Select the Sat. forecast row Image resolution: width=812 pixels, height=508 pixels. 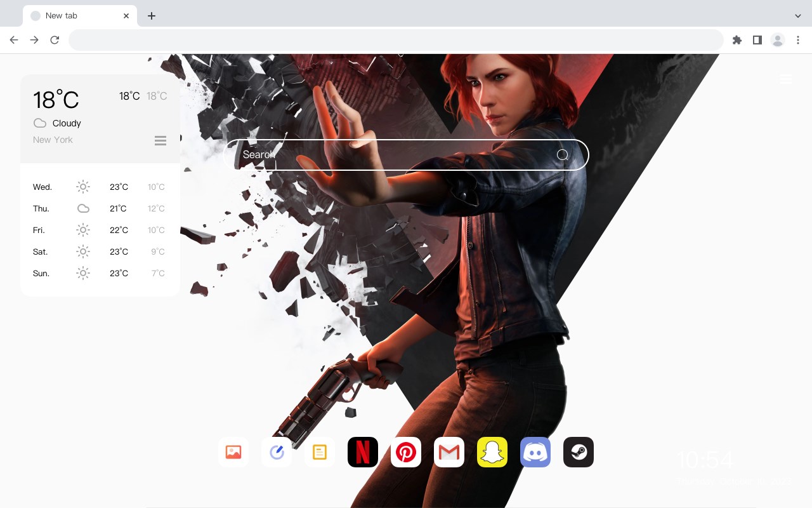(100, 251)
